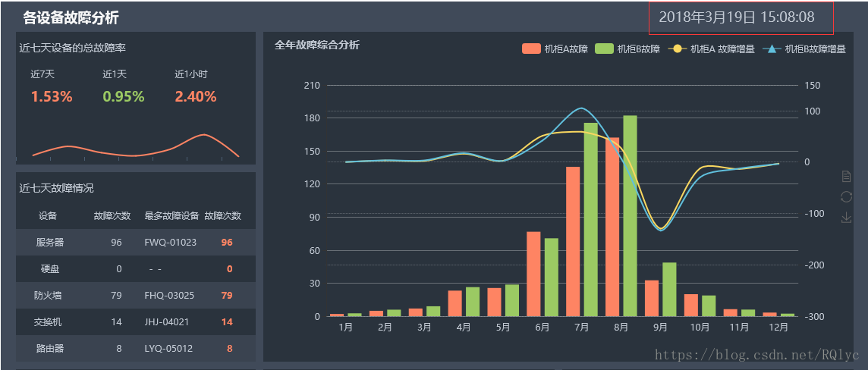The width and height of the screenshot is (868, 370).
Task: Click the LYQ-05012 device cell
Action: click(x=169, y=349)
